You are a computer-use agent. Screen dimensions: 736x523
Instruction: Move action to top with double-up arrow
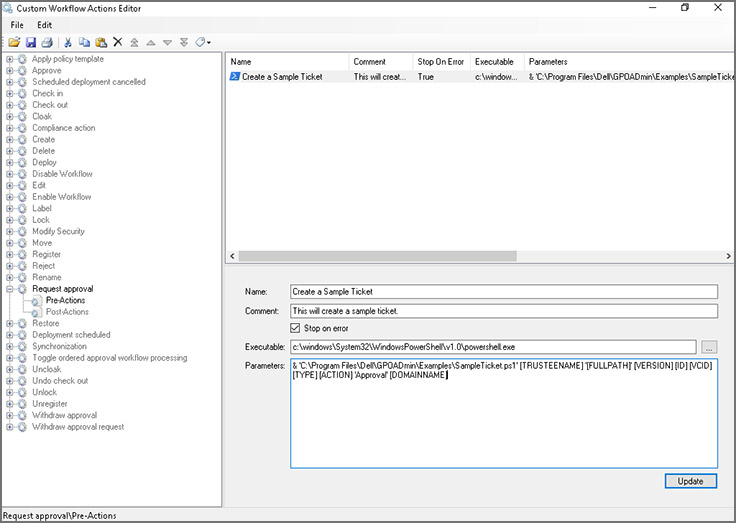[x=134, y=42]
